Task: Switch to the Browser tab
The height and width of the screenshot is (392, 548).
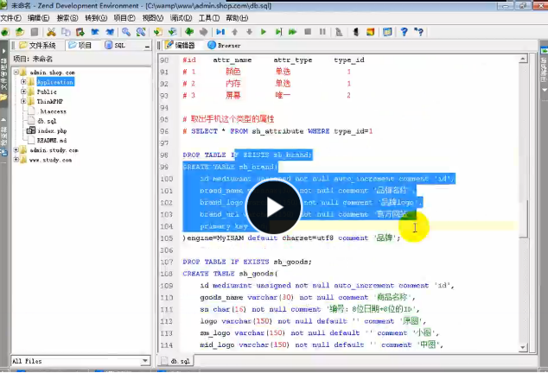Action: 224,46
